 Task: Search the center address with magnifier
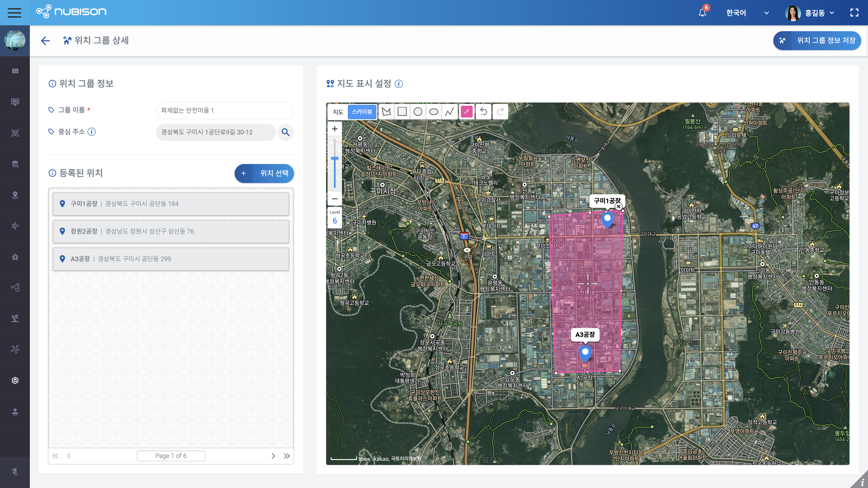[285, 132]
